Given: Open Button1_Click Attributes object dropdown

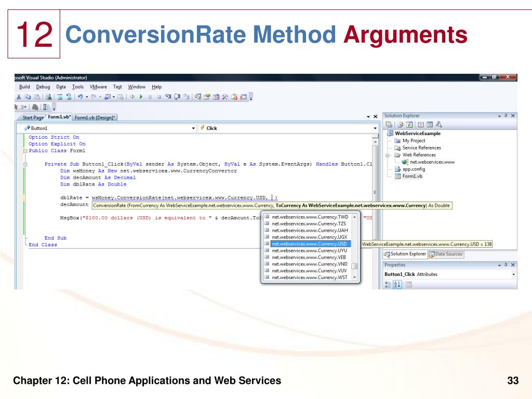Looking at the screenshot, I should pos(513,274).
